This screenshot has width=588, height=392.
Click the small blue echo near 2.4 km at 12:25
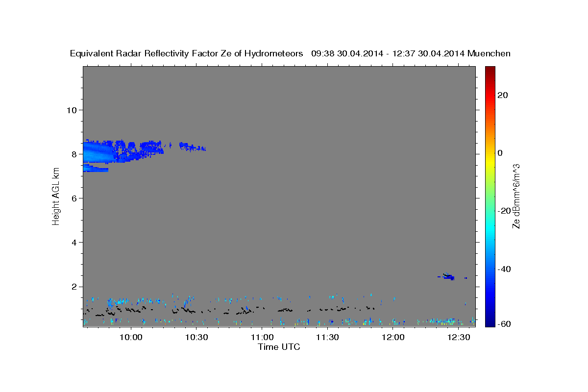(x=448, y=277)
